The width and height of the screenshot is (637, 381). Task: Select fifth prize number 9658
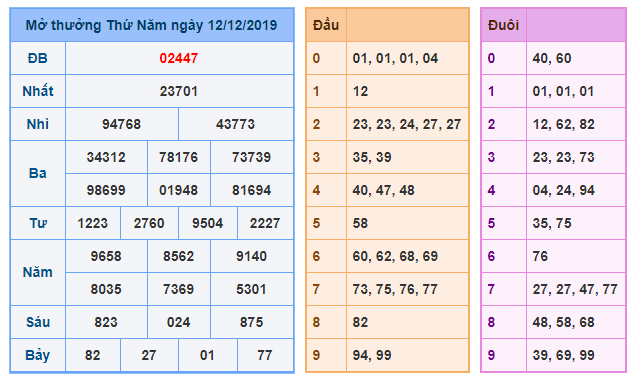pyautogui.click(x=106, y=256)
